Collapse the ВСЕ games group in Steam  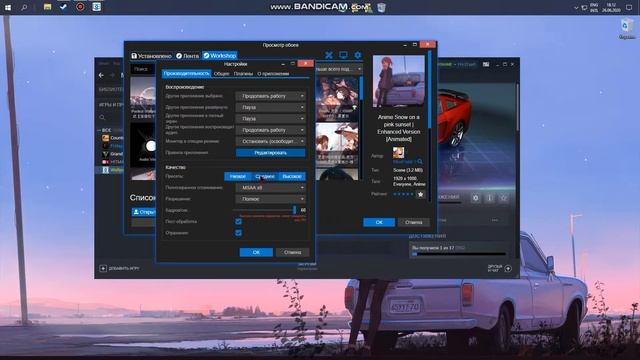pyautogui.click(x=99, y=130)
